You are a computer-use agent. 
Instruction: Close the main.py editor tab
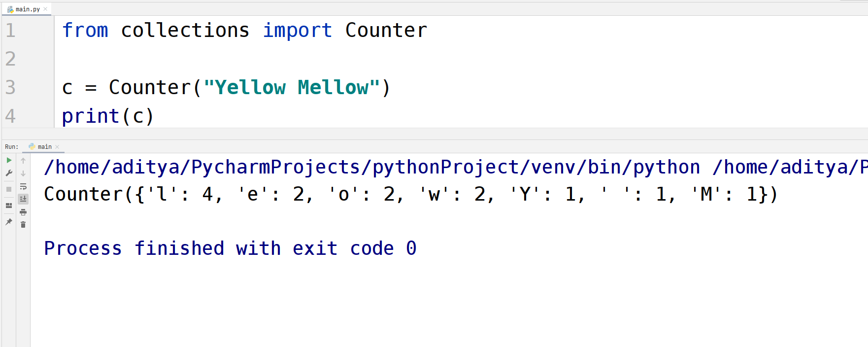coord(45,8)
